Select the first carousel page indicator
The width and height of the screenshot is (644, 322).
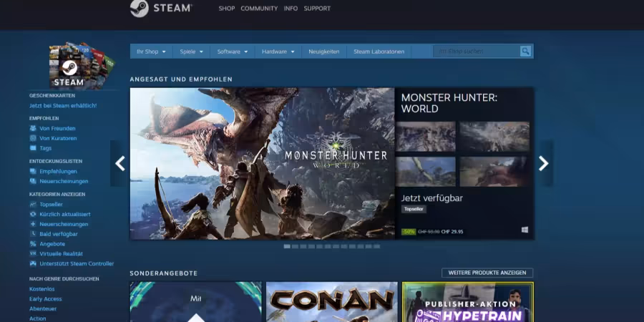tap(287, 246)
